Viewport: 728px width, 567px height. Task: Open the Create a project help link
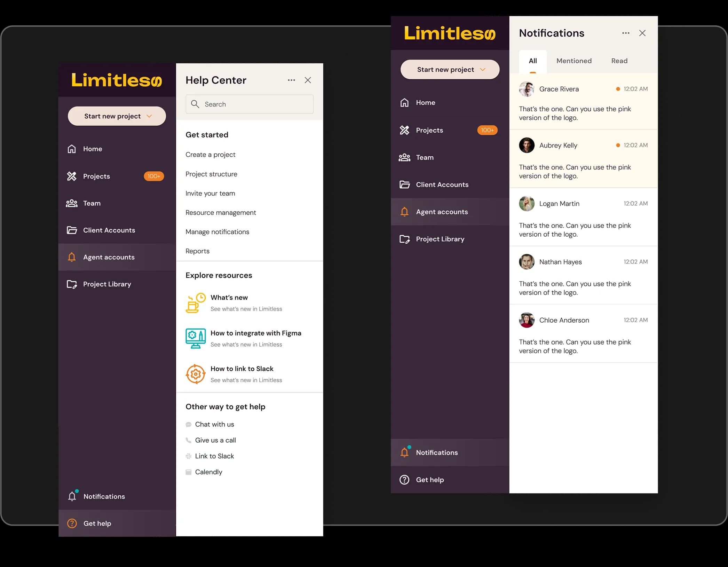coord(210,155)
